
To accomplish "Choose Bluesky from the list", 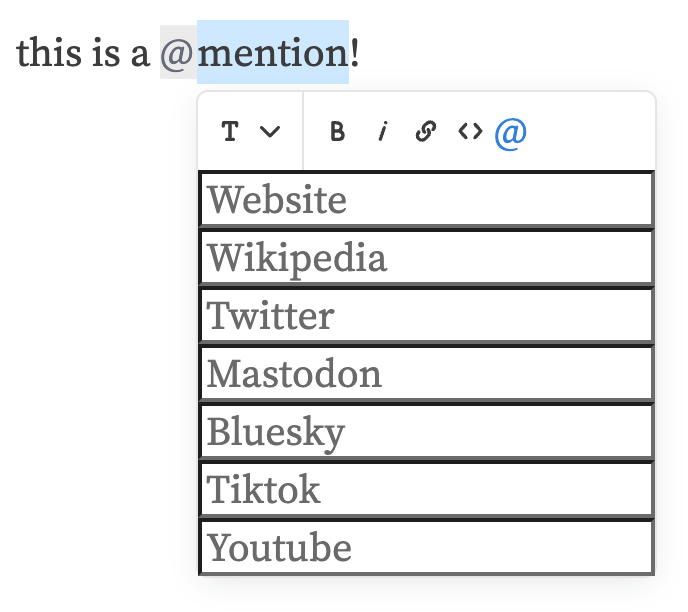I will [x=426, y=432].
